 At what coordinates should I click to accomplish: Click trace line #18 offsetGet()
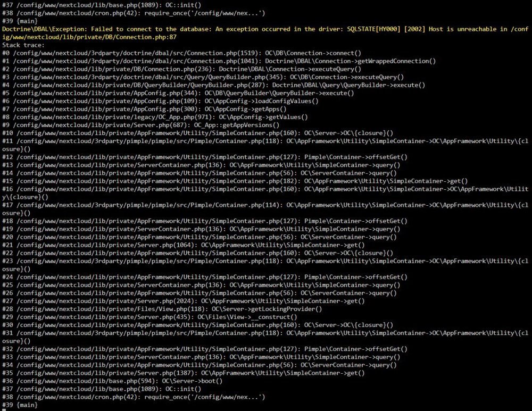(x=205, y=221)
